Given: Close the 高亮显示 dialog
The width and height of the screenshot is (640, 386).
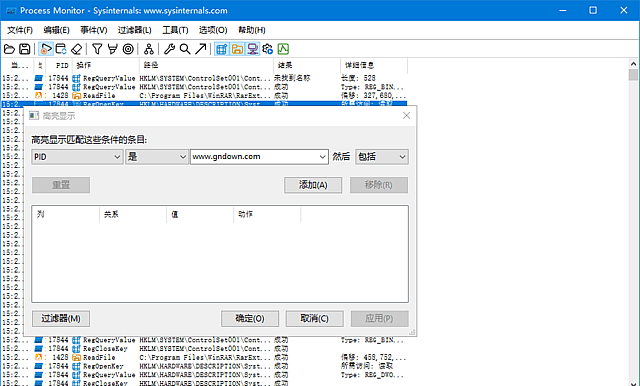Looking at the screenshot, I should (406, 116).
